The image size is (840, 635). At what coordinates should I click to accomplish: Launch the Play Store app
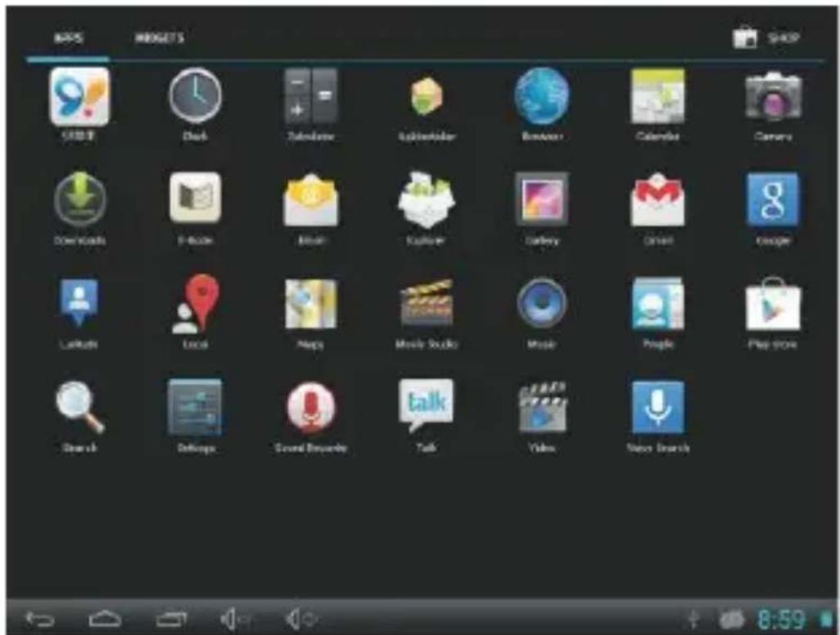click(773, 304)
